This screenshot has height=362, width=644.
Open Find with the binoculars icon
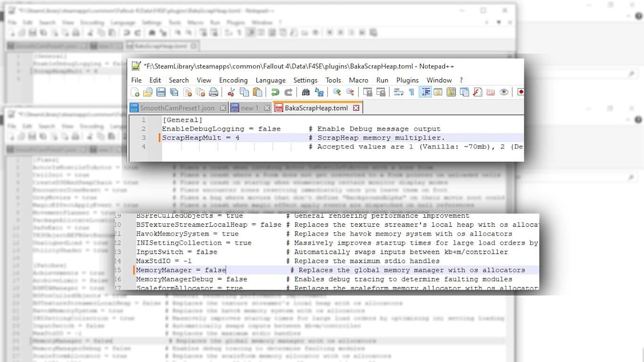click(305, 92)
